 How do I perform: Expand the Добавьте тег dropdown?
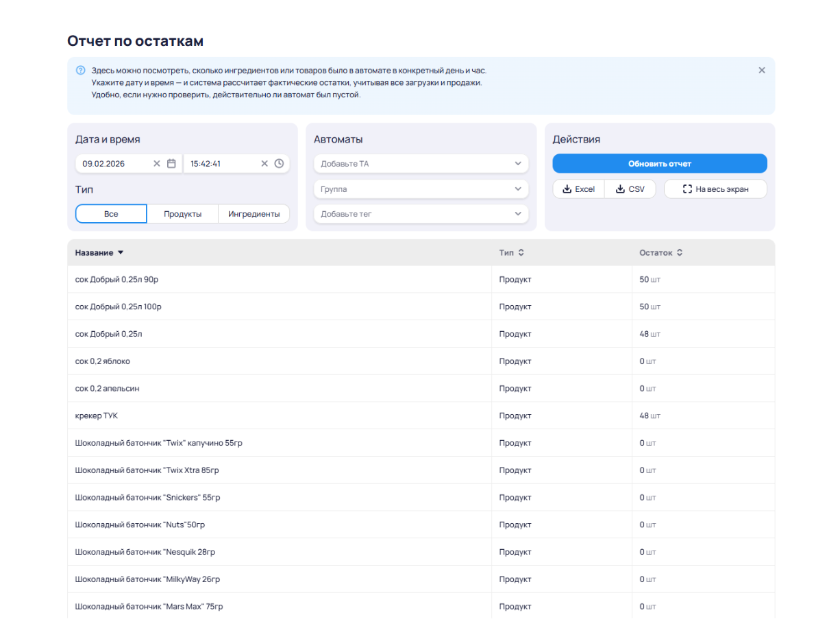[x=421, y=214]
